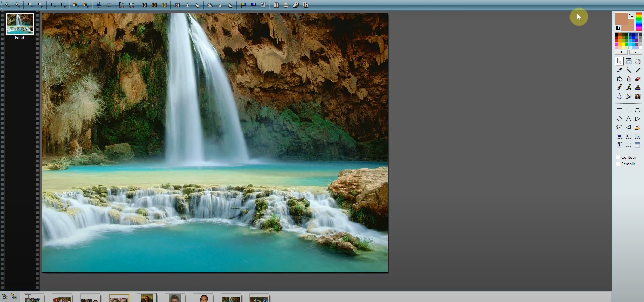Click the decrease saturation toolbar icon
The width and height of the screenshot is (644, 302).
[76, 5]
